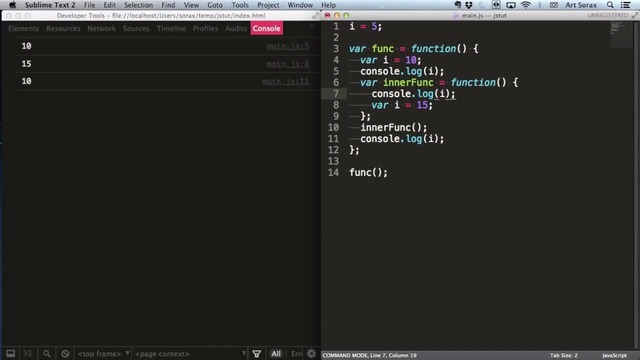
Task: Click the Dropbox menu bar icon
Action: (469, 5)
